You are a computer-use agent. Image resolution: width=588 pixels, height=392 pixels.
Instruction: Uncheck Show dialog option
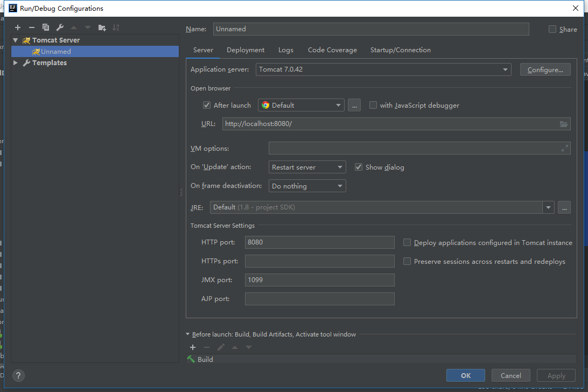(359, 167)
